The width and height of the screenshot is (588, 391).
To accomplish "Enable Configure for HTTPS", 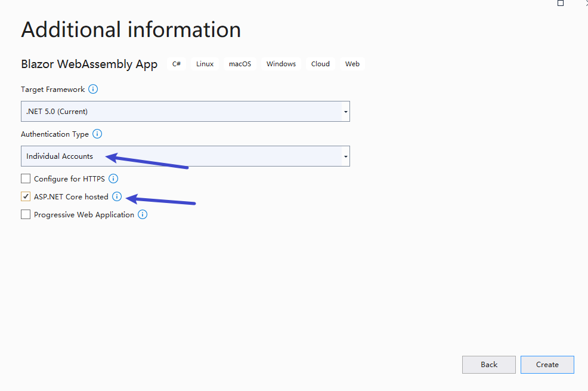I will pos(26,178).
